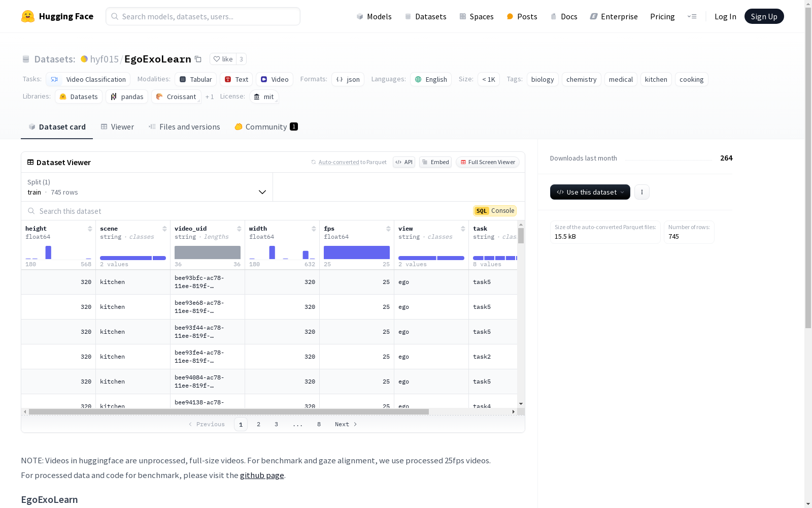Click the biology tag
The width and height of the screenshot is (812, 508).
[x=543, y=79]
